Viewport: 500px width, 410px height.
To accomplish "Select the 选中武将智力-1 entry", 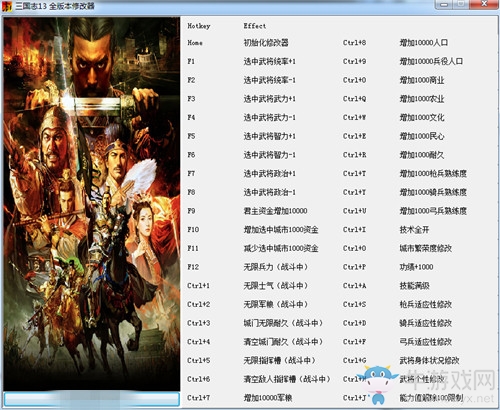I will click(269, 155).
